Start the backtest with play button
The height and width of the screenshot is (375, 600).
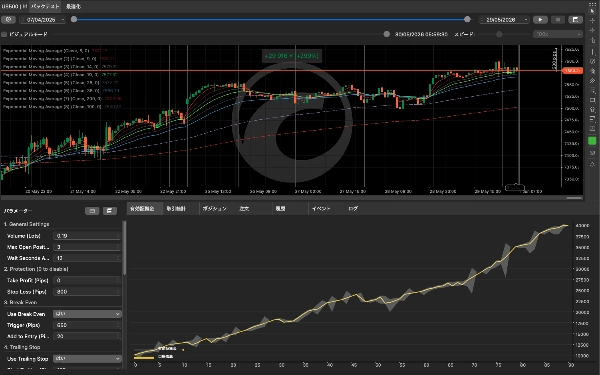point(540,20)
